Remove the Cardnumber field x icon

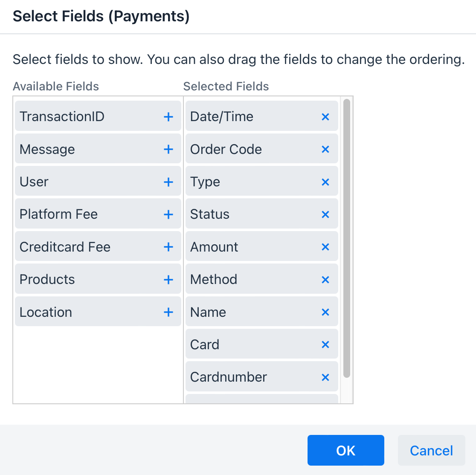pyautogui.click(x=325, y=377)
